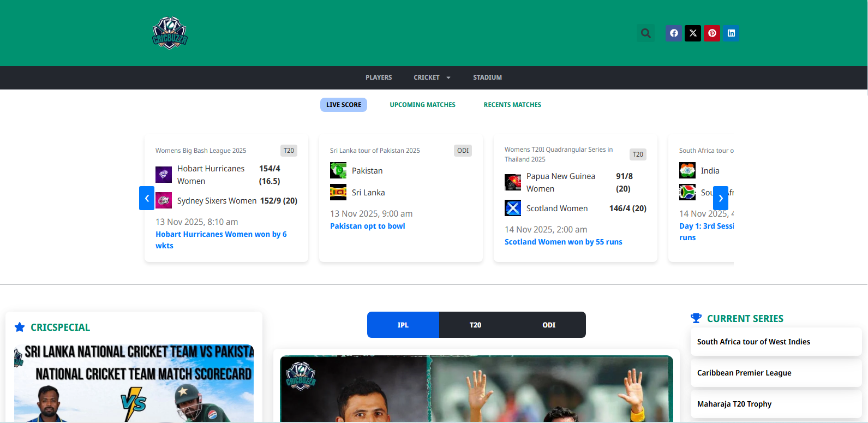Slide match carousel forward with right arrow
The height and width of the screenshot is (423, 868).
coord(721,198)
